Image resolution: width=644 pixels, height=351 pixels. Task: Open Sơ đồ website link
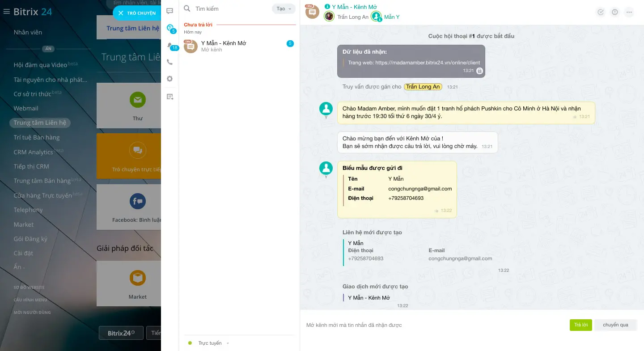point(29,288)
